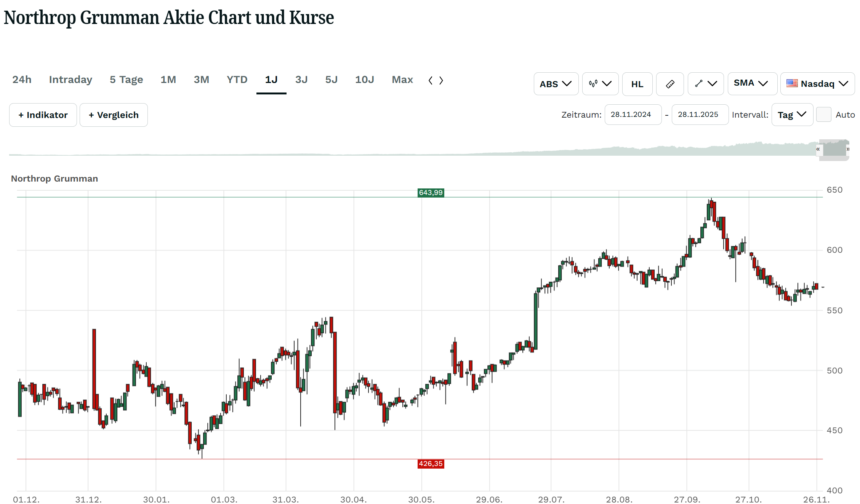Open the candlestick chart type selector
Image resolution: width=860 pixels, height=504 pixels.
[600, 84]
